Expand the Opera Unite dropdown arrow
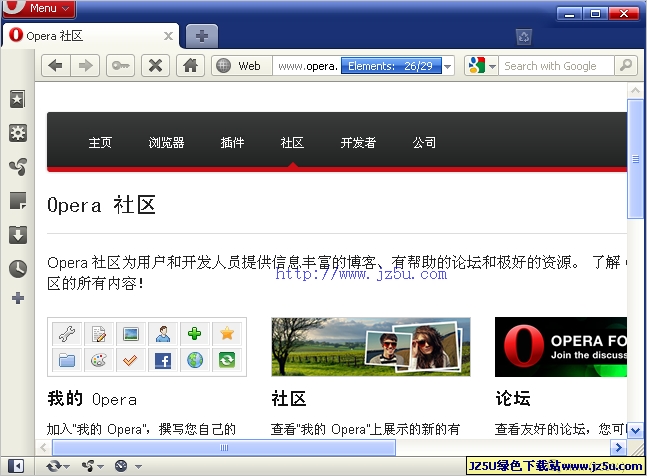Viewport: 647px width, 476px height. click(x=100, y=467)
